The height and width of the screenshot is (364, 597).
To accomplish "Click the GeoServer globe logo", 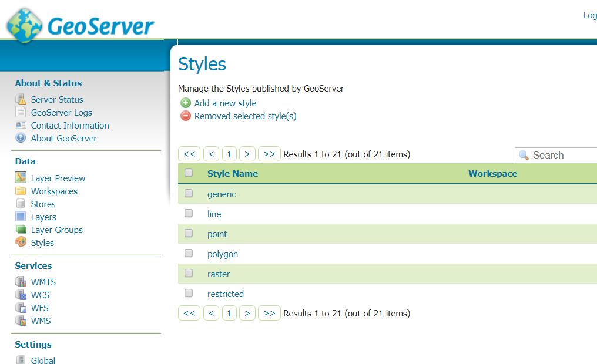I will 24,25.
